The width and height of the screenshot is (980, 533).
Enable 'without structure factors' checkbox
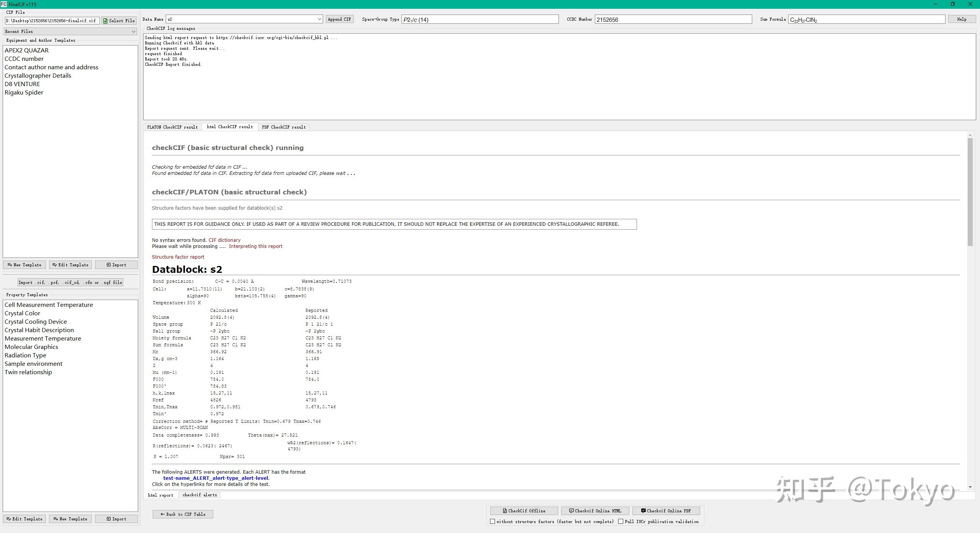(493, 522)
